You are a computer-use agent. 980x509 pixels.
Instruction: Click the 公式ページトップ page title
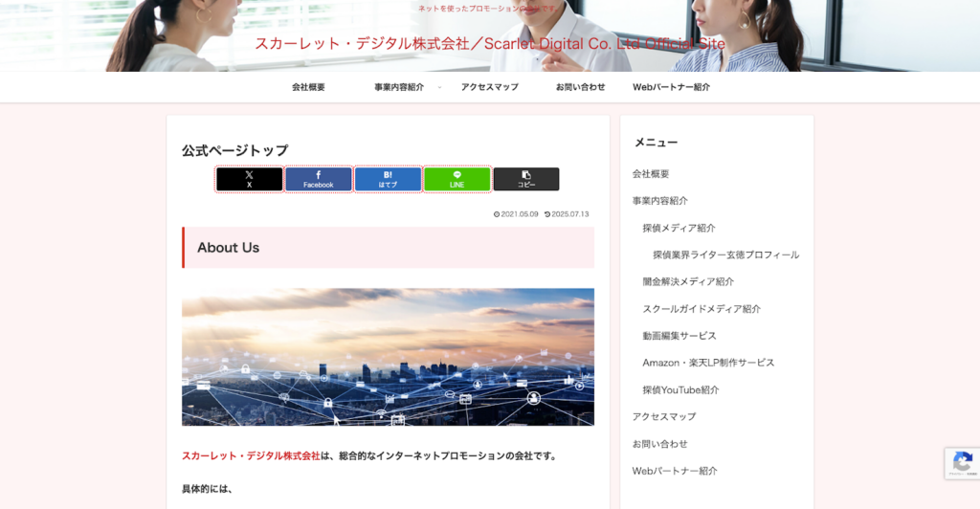(x=235, y=150)
